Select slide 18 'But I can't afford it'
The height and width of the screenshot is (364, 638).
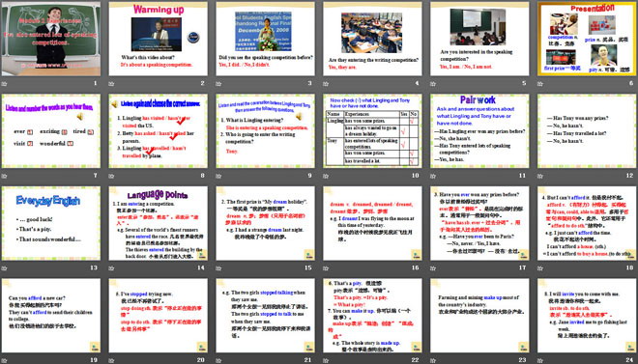click(x=587, y=223)
